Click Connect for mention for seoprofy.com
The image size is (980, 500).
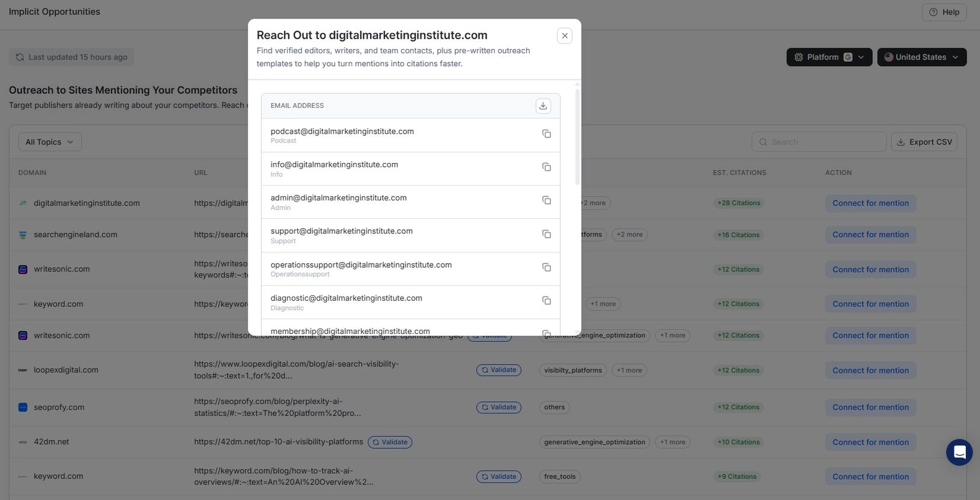click(x=870, y=407)
